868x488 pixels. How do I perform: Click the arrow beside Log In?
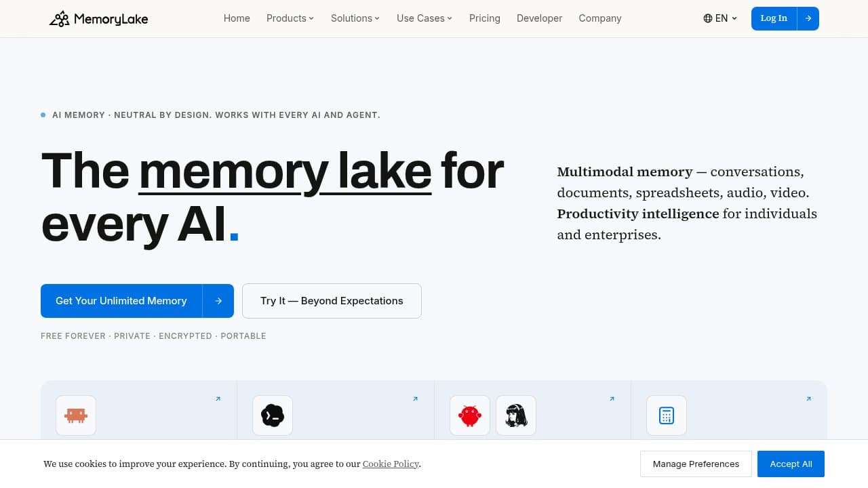tap(808, 18)
